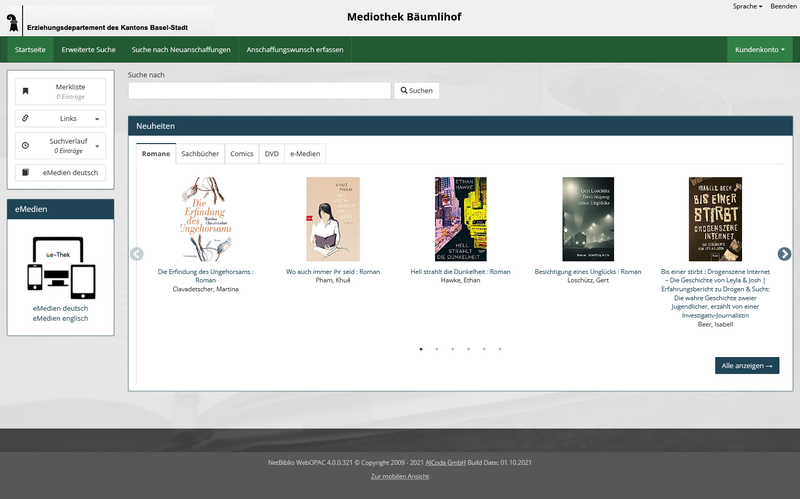This screenshot has width=800, height=499.
Task: Click Zur mobilen Ansicht link
Action: pos(400,476)
